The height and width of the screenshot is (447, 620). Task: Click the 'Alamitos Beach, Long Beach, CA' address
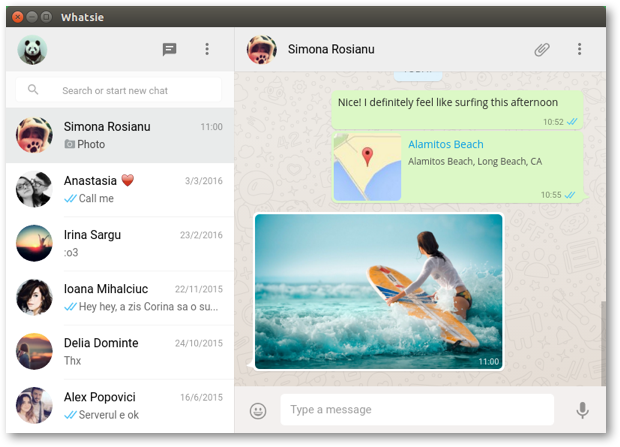pyautogui.click(x=475, y=161)
